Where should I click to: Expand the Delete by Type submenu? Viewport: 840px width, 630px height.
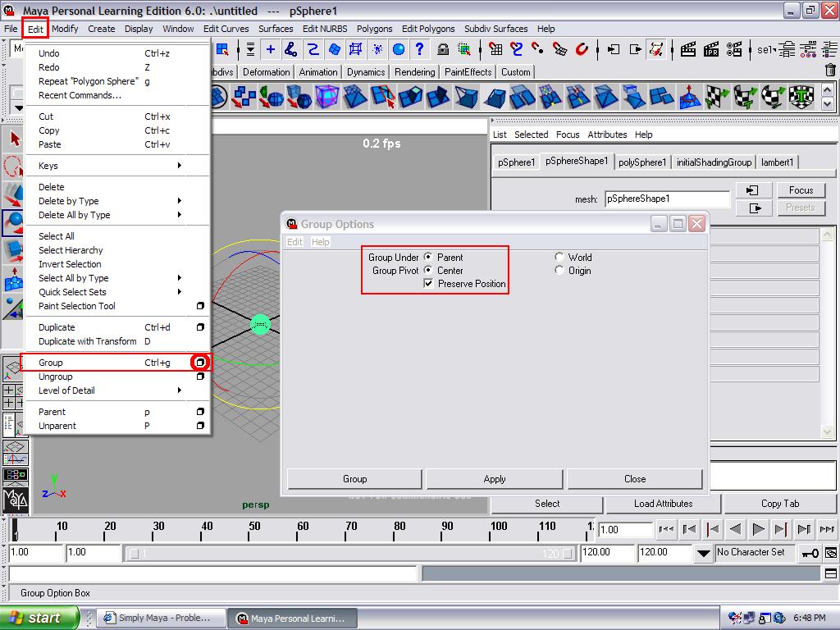tap(180, 201)
